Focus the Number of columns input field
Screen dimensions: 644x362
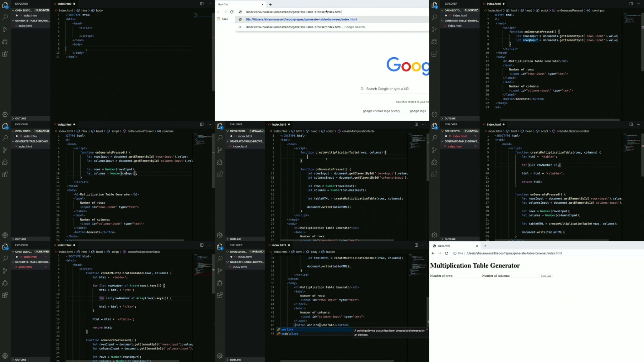[525, 276]
